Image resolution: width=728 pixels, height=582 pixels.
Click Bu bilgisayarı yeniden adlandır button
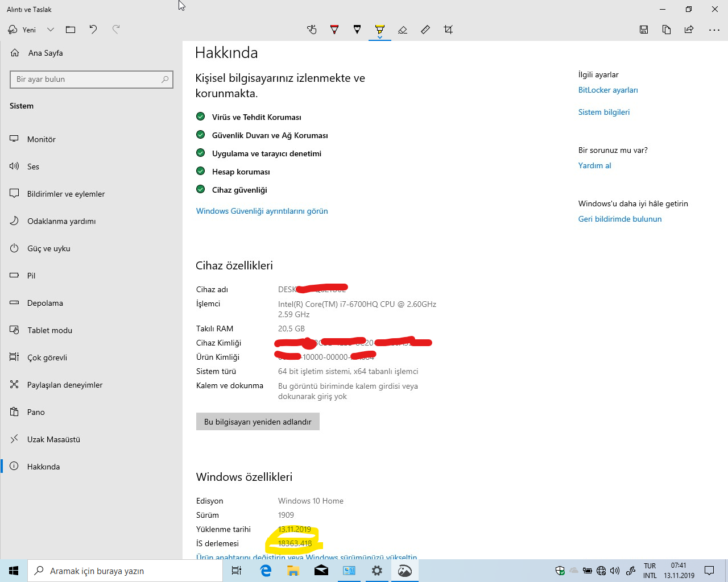(x=258, y=422)
